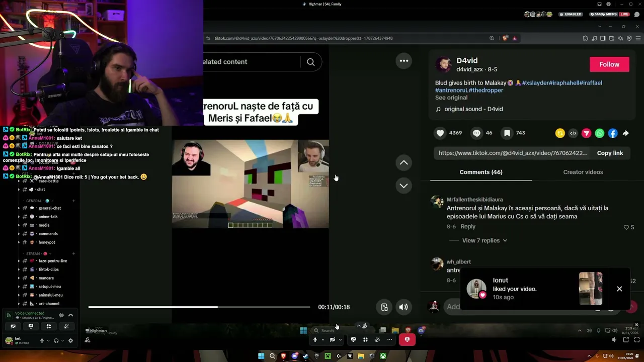The width and height of the screenshot is (644, 362).
Task: Repost the video with the yellow repost icon
Action: tap(560, 133)
